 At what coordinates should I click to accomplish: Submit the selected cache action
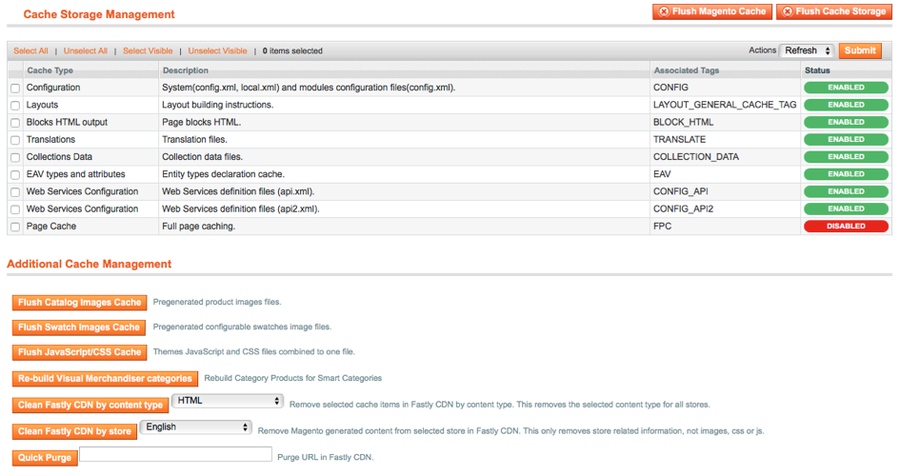pos(860,51)
